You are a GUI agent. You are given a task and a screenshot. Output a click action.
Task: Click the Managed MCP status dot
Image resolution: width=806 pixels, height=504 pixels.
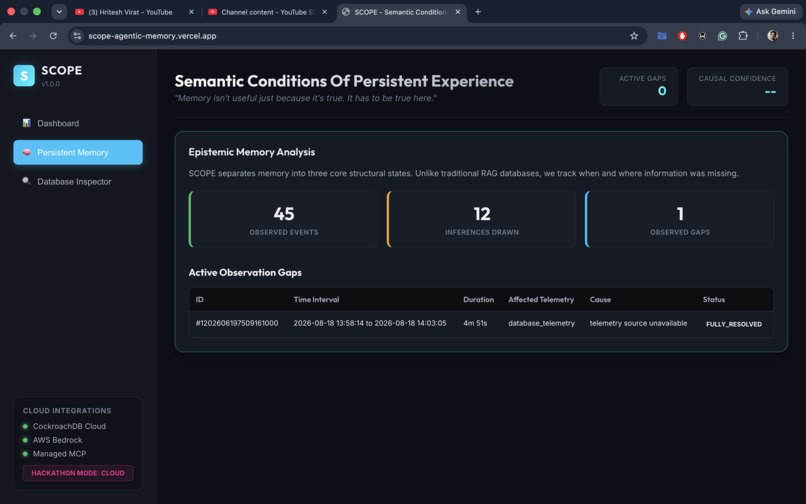click(25, 454)
